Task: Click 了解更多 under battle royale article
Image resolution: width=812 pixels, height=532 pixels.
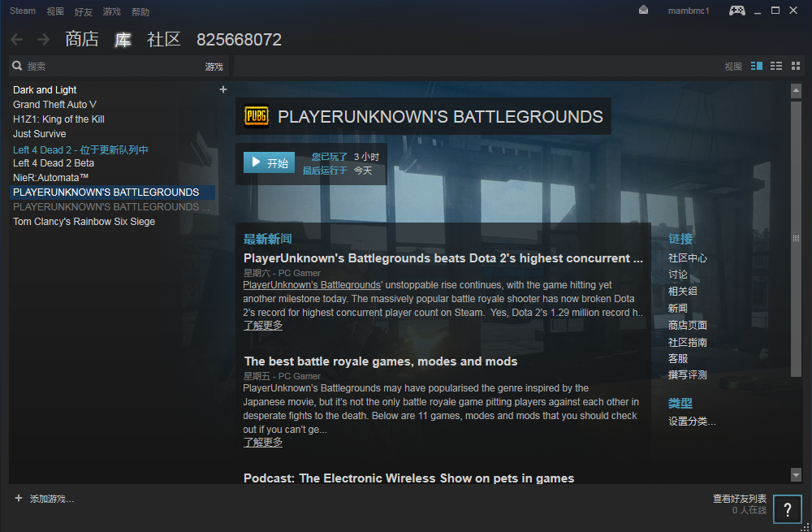Action: (263, 443)
